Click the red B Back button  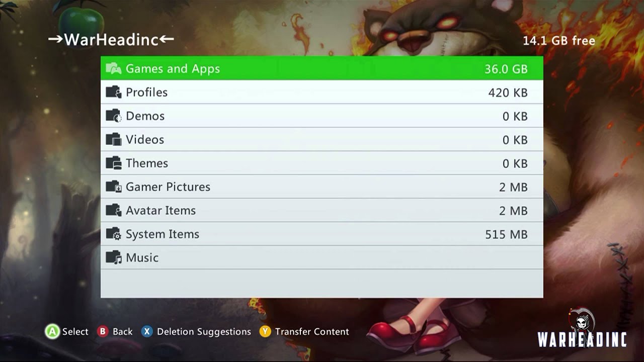tap(103, 332)
